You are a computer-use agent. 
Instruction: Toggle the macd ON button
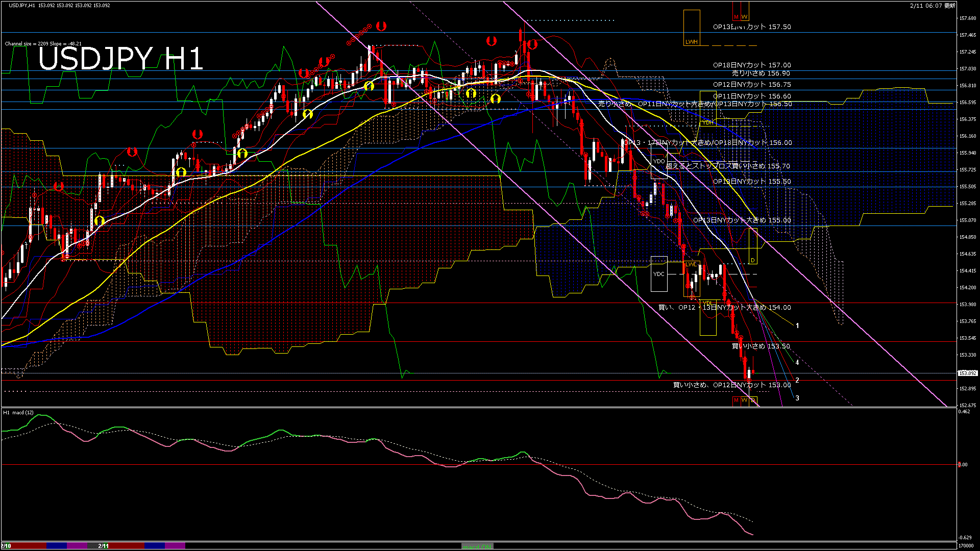click(477, 546)
